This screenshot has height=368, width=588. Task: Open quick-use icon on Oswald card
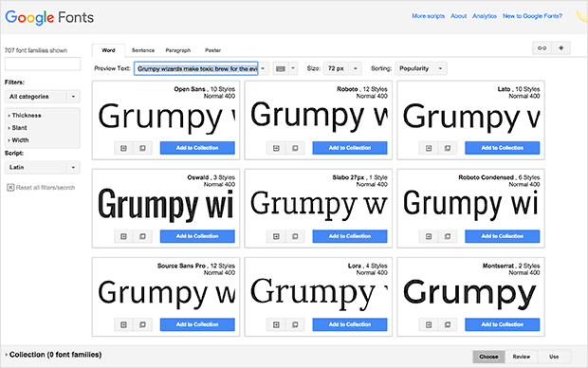[x=123, y=236]
